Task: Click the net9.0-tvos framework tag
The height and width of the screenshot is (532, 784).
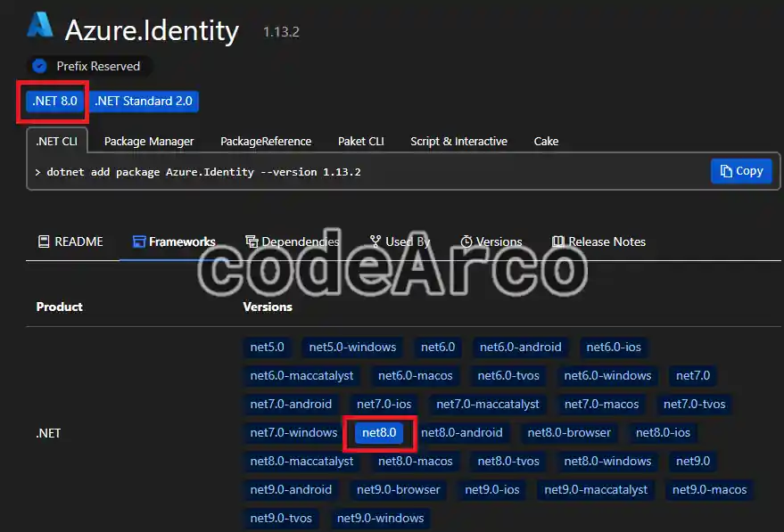Action: click(281, 518)
